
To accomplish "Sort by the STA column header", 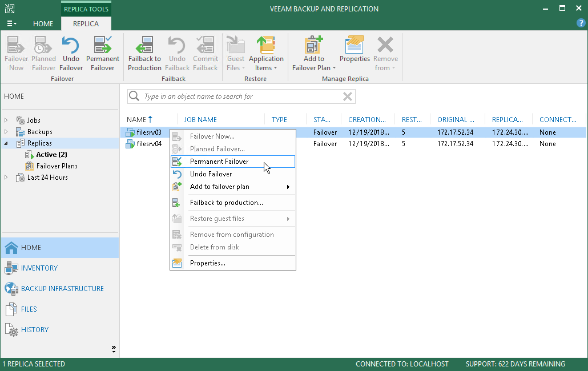I will pyautogui.click(x=323, y=119).
